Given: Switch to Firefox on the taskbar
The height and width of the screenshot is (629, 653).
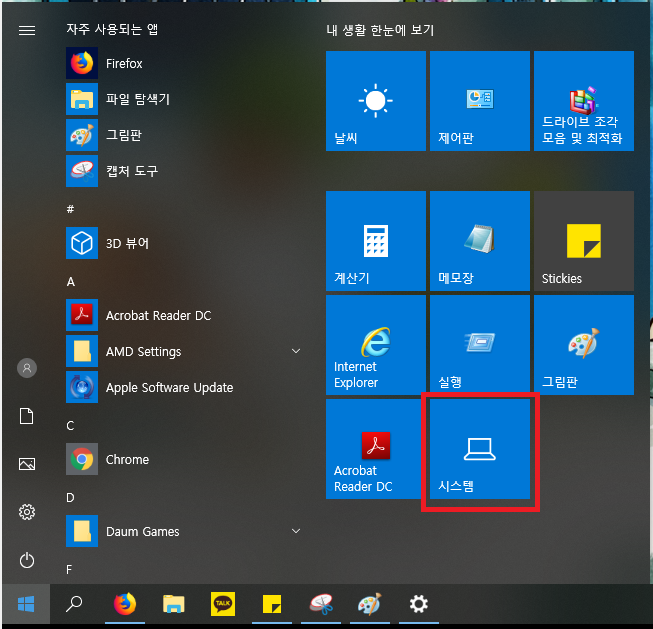Looking at the screenshot, I should tap(125, 604).
